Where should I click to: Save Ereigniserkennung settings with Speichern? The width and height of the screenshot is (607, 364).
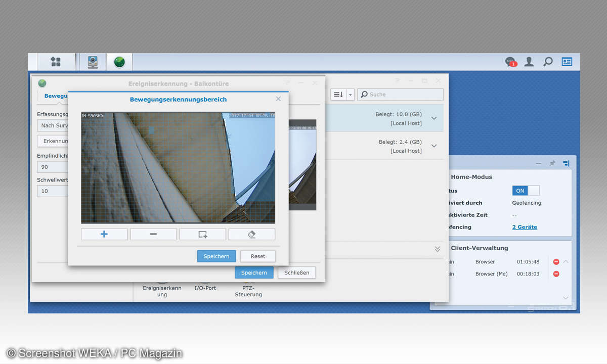tap(254, 272)
